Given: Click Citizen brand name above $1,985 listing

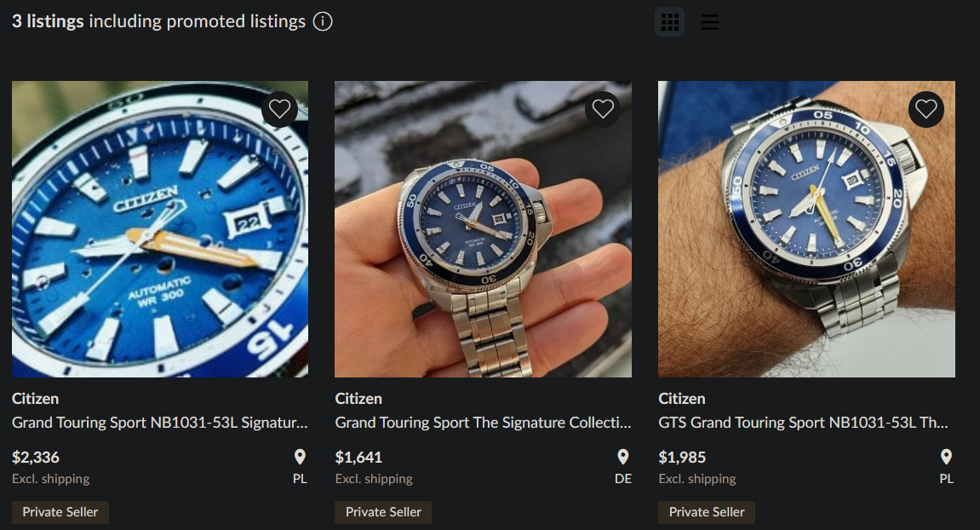Looking at the screenshot, I should [x=682, y=399].
